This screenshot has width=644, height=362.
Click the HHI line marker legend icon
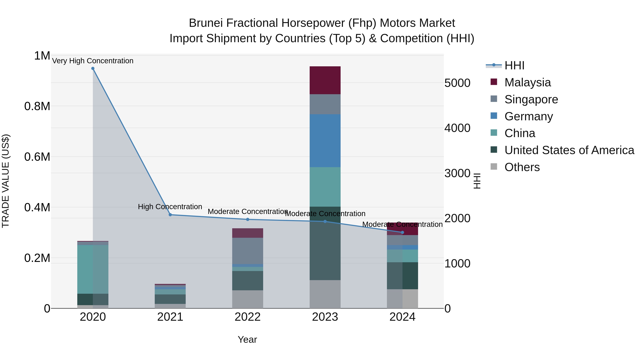tap(494, 65)
